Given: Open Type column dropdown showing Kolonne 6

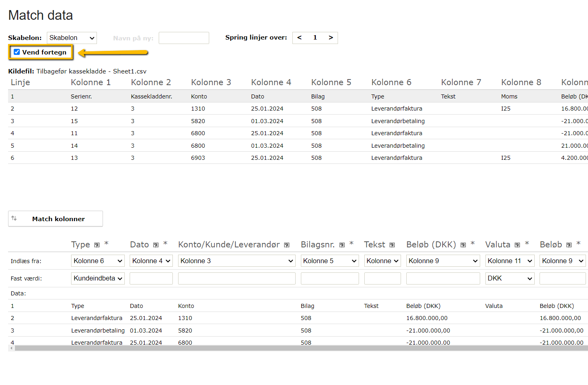Looking at the screenshot, I should [98, 261].
